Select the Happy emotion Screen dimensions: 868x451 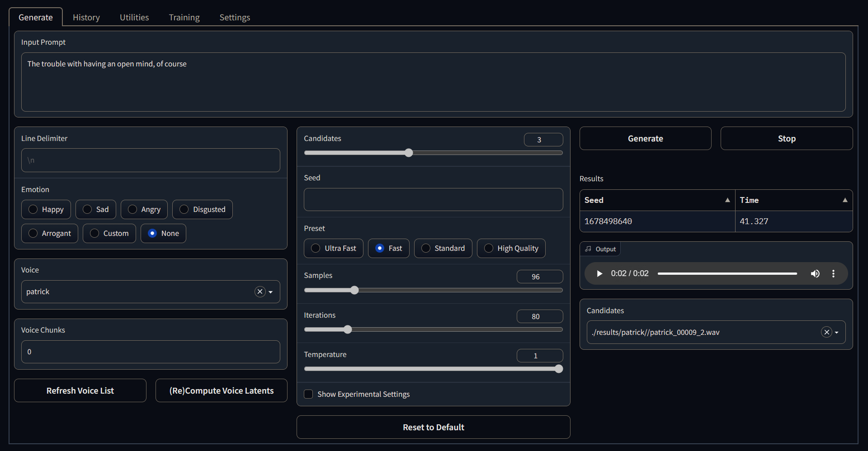point(46,209)
